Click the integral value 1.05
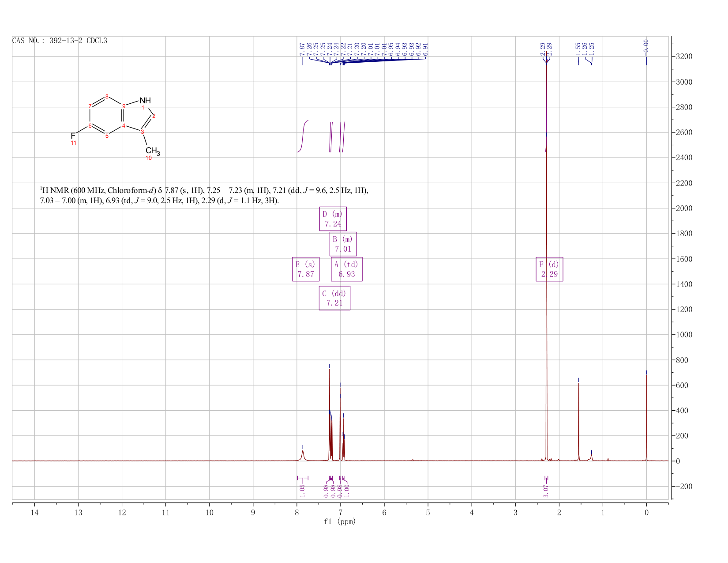This screenshot has height=563, width=728. point(302,490)
